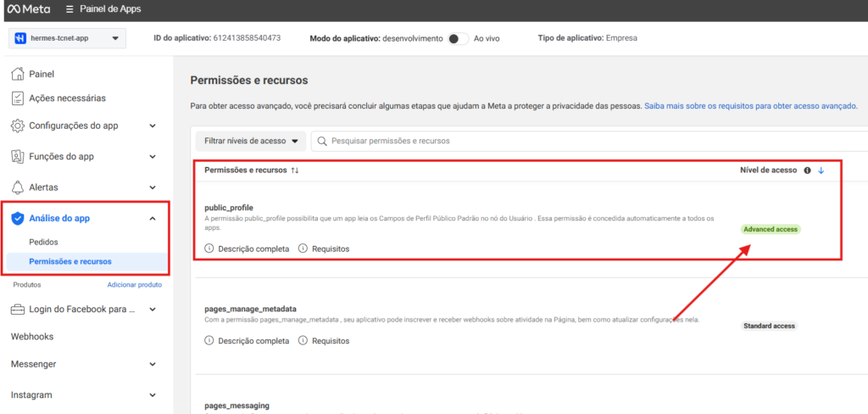Image resolution: width=868 pixels, height=414 pixels.
Task: Click the info icon next to Nível de acesso
Action: click(x=807, y=171)
